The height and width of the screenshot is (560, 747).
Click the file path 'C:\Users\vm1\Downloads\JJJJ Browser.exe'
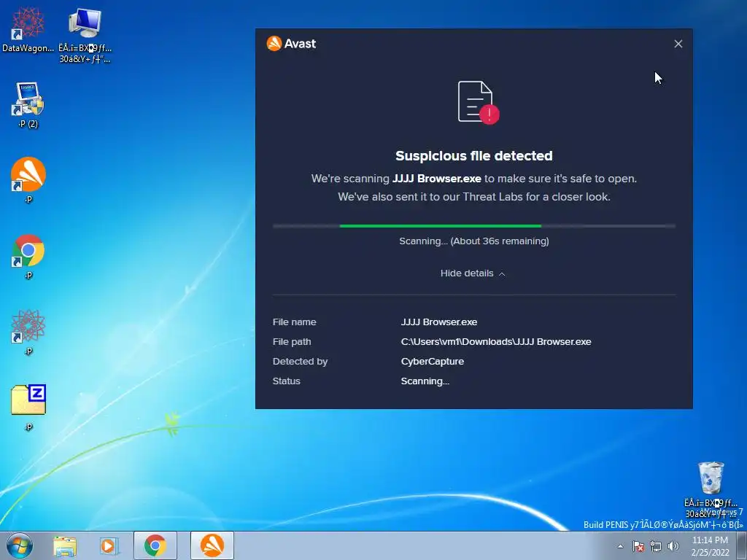pyautogui.click(x=496, y=342)
